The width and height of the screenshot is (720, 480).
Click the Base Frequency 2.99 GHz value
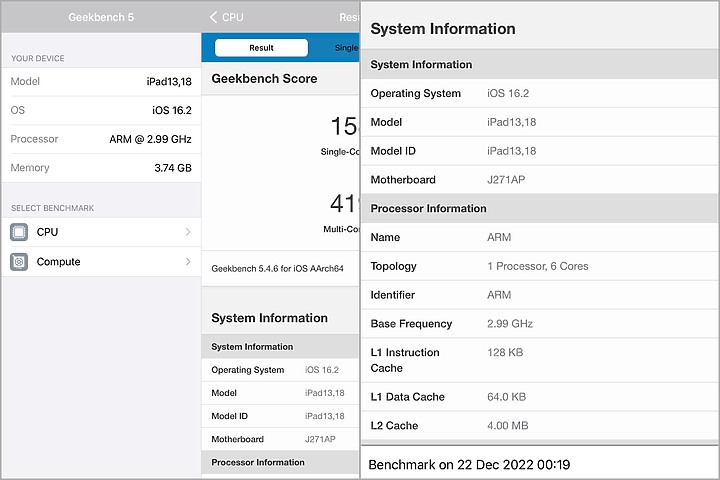(510, 324)
